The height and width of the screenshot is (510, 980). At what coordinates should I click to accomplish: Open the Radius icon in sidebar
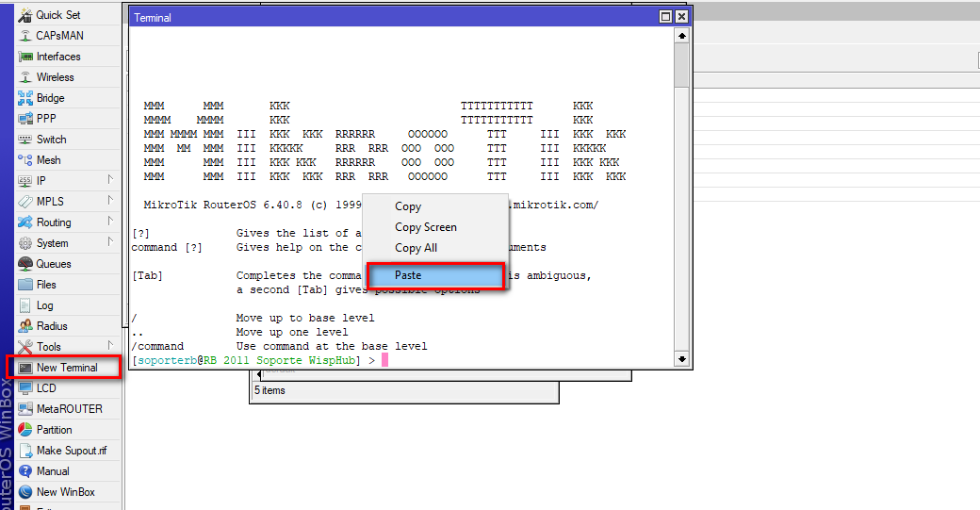(25, 326)
